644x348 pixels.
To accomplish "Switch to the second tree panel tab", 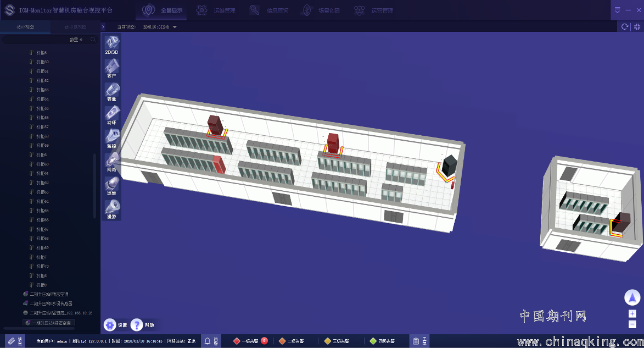I will point(76,27).
